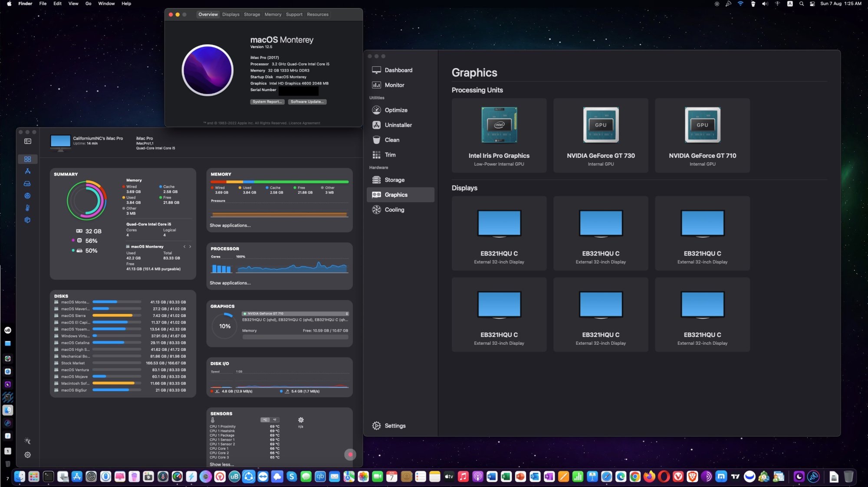Click the globe network icon in left sidebar

click(x=27, y=196)
